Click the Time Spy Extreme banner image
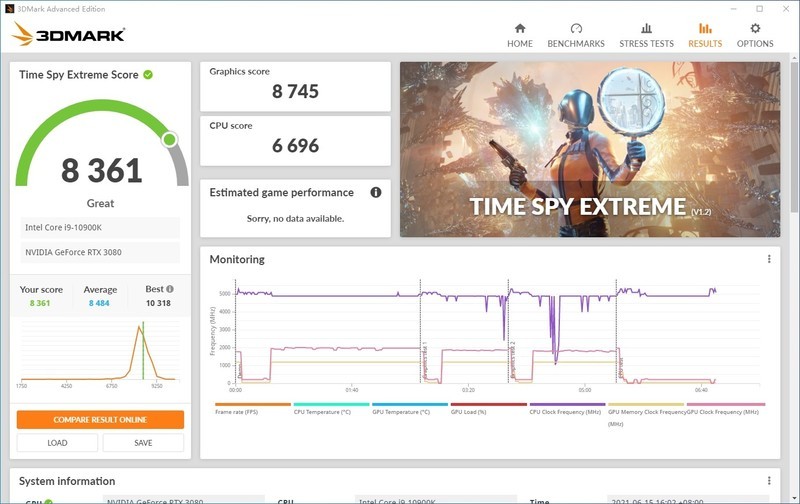 590,149
